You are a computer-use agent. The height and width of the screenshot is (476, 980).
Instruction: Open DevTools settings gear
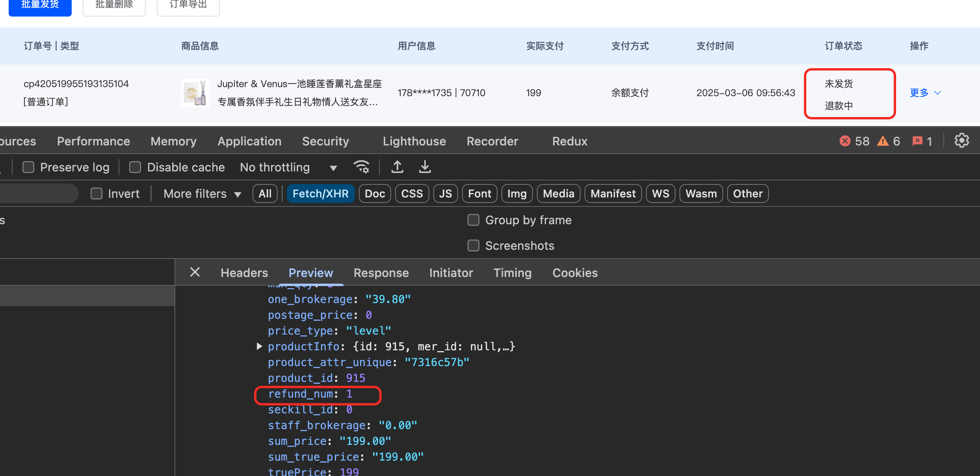961,141
